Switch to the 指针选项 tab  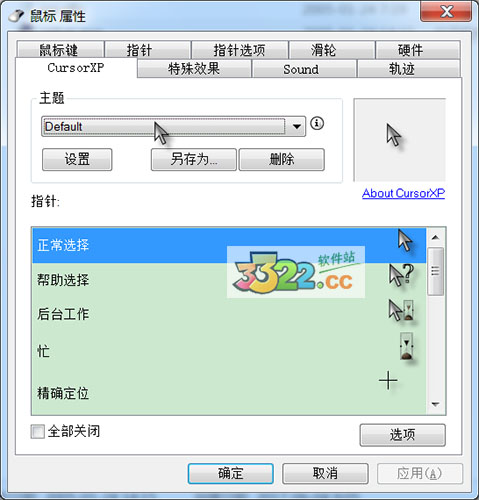pos(240,50)
